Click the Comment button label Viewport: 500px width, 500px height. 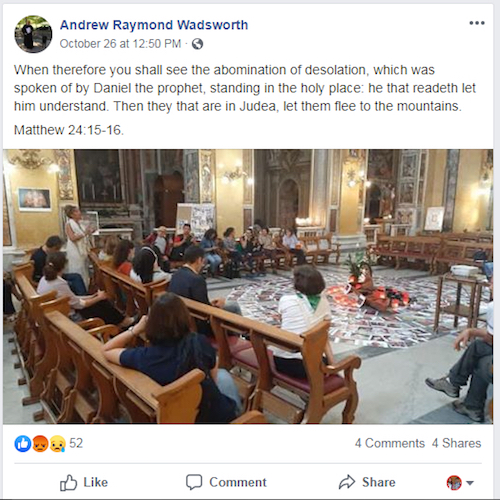238,482
